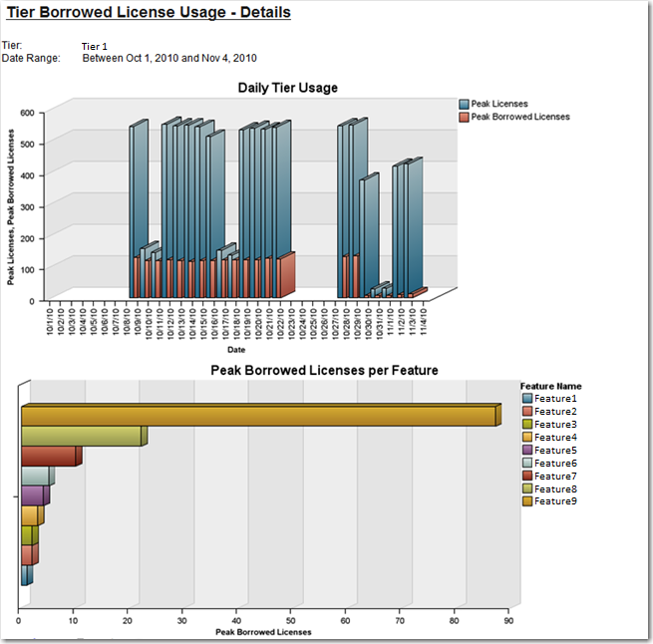
Task: Click the Feature6 legend swatch
Action: click(527, 464)
